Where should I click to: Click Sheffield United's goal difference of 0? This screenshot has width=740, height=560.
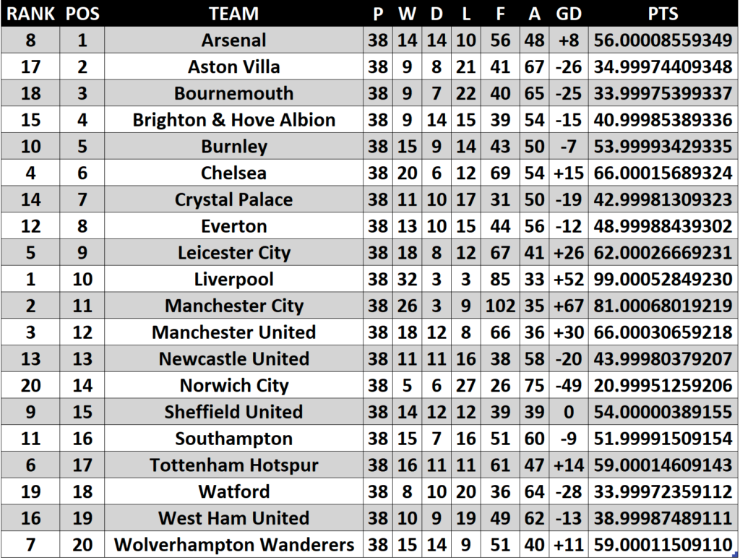[x=568, y=413]
